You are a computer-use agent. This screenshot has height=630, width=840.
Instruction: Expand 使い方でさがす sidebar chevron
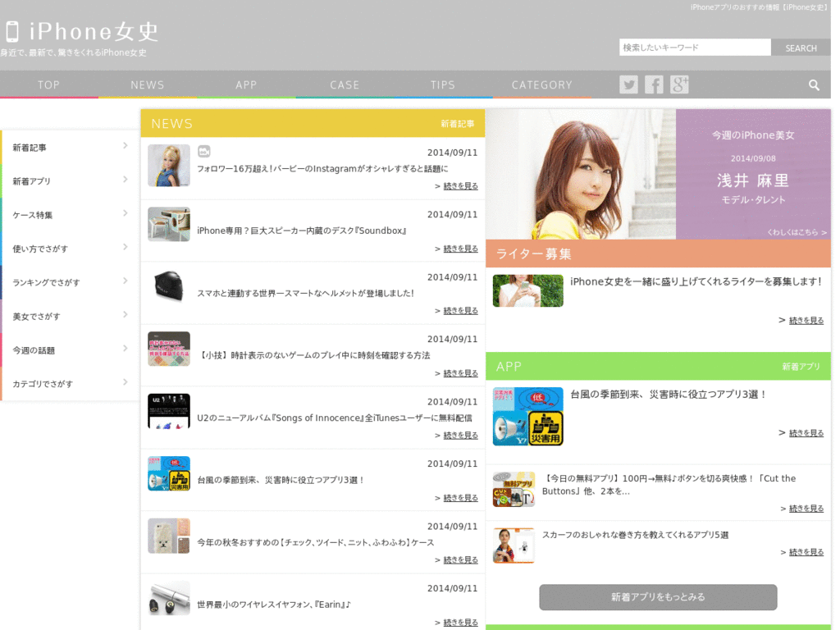point(125,247)
